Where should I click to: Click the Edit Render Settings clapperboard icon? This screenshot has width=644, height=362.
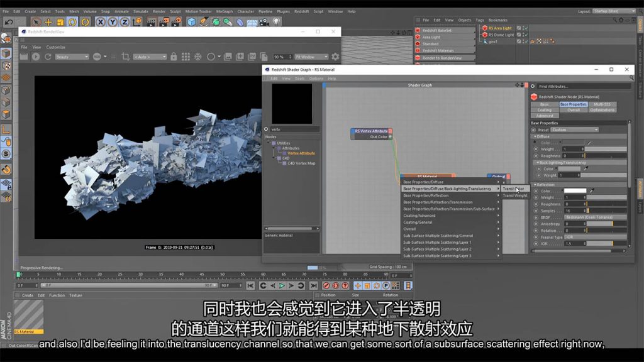pyautogui.click(x=176, y=22)
